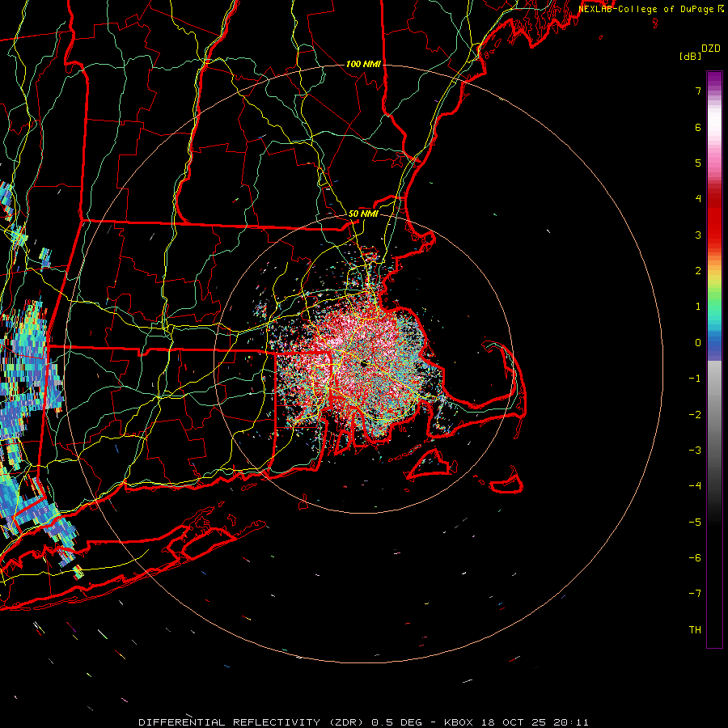Click the vertical ZDR color bar legend
The image size is (728, 728).
tap(714, 359)
